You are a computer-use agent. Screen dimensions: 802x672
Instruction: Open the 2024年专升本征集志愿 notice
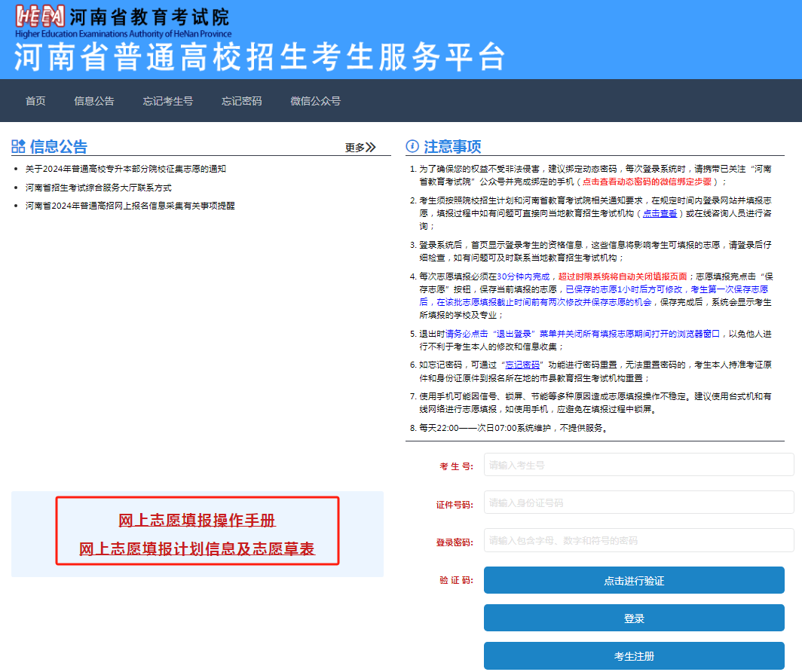[125, 169]
